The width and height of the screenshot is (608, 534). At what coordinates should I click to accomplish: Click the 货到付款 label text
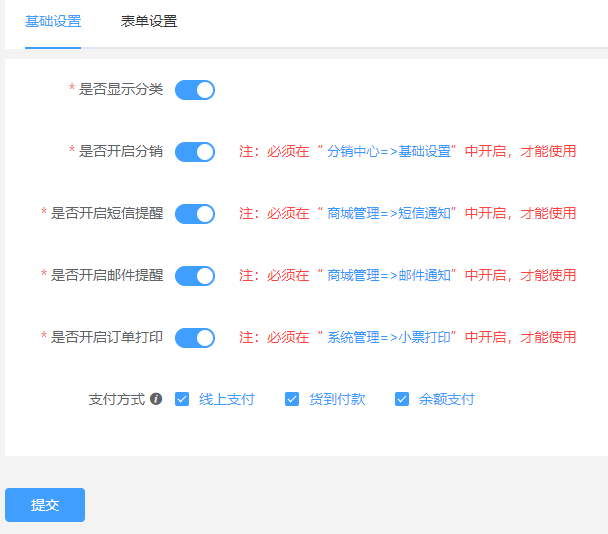(x=337, y=400)
